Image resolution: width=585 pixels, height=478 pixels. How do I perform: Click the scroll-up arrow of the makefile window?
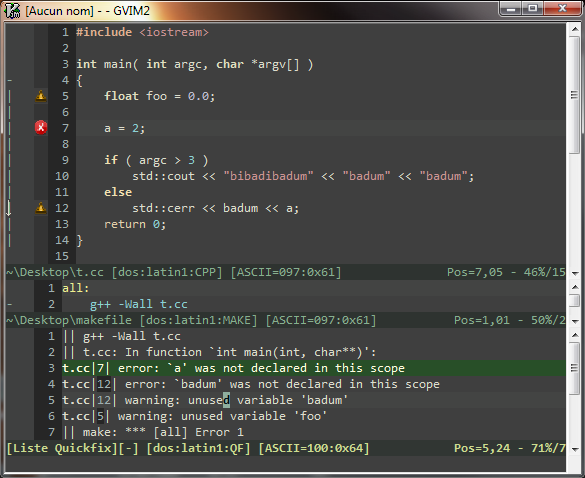[x=575, y=287]
